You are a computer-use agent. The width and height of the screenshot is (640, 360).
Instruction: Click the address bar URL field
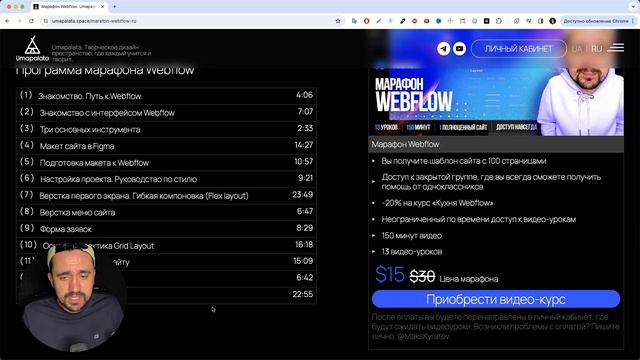coord(192,21)
